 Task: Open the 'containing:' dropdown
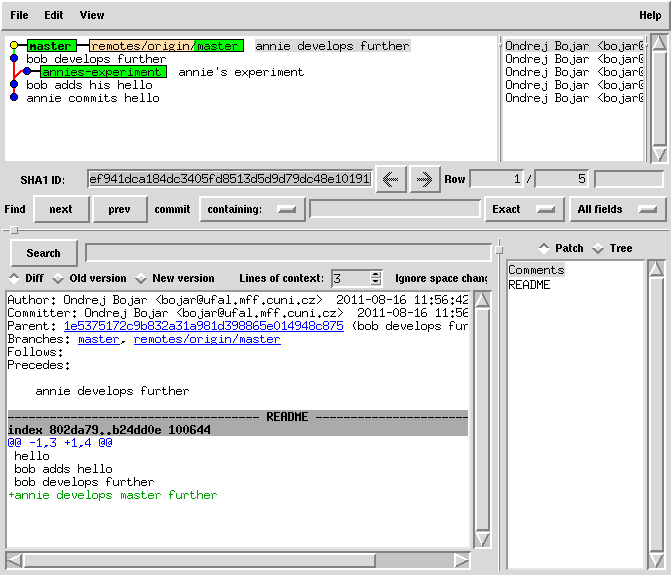(x=252, y=209)
